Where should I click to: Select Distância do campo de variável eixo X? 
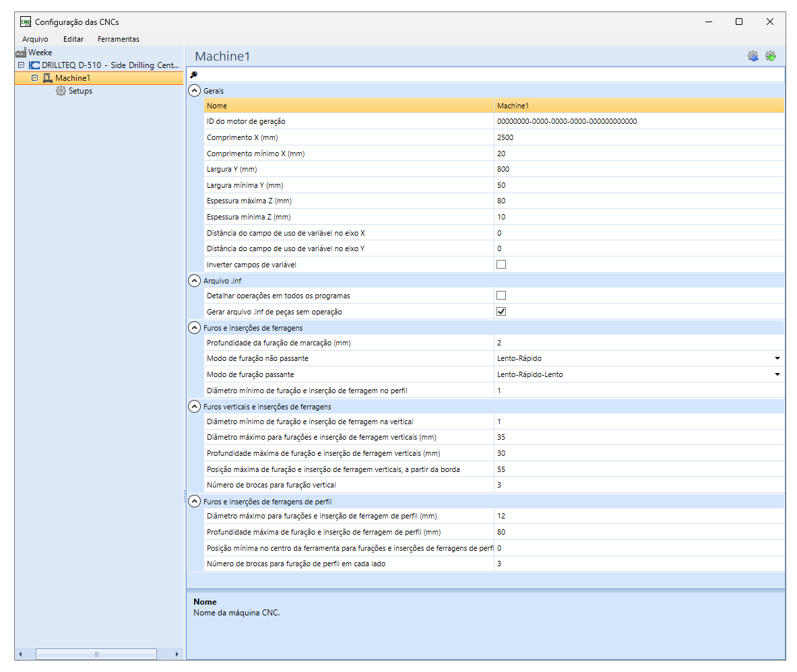click(x=286, y=232)
